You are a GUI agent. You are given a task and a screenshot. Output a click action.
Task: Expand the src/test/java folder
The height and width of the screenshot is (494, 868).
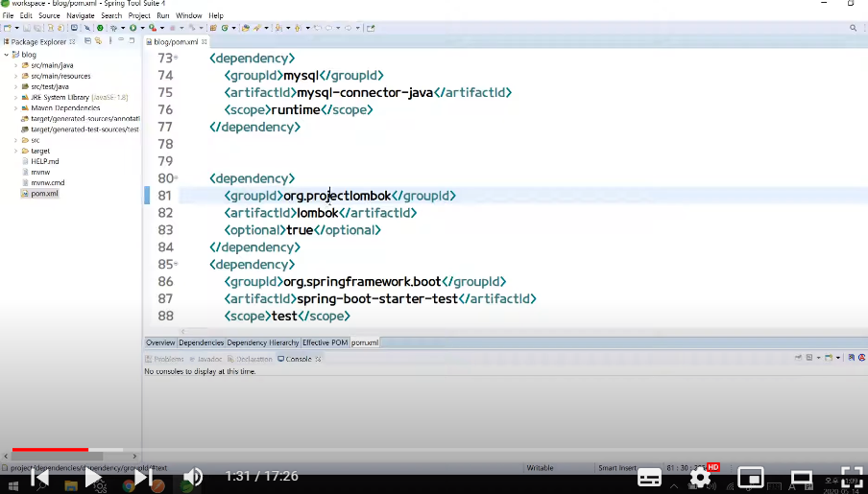pyautogui.click(x=15, y=87)
